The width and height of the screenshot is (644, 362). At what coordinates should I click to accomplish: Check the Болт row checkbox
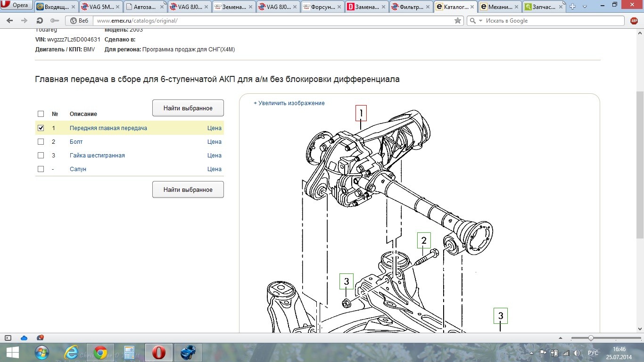(x=41, y=141)
